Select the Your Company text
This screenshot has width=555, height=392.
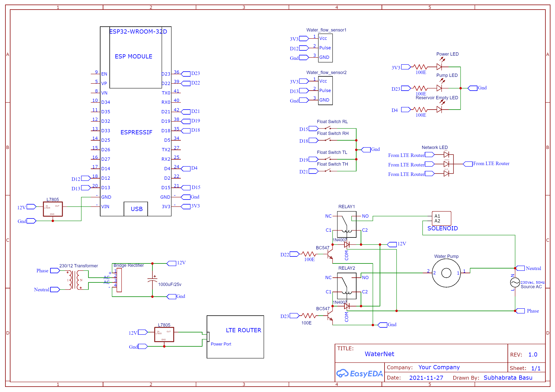point(439,367)
